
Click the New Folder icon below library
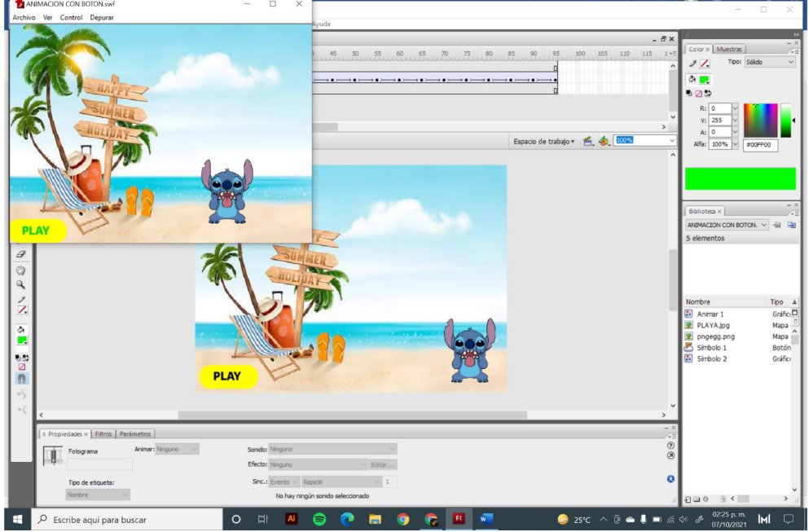click(697, 499)
